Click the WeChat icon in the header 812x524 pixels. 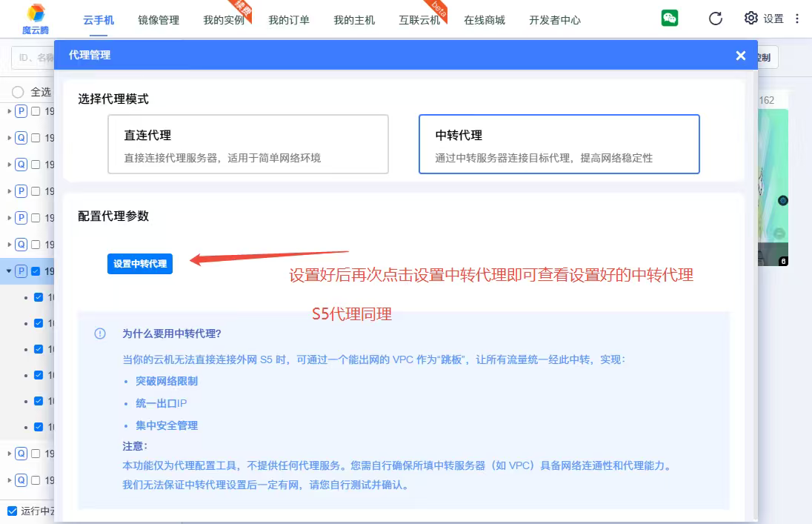click(x=670, y=19)
